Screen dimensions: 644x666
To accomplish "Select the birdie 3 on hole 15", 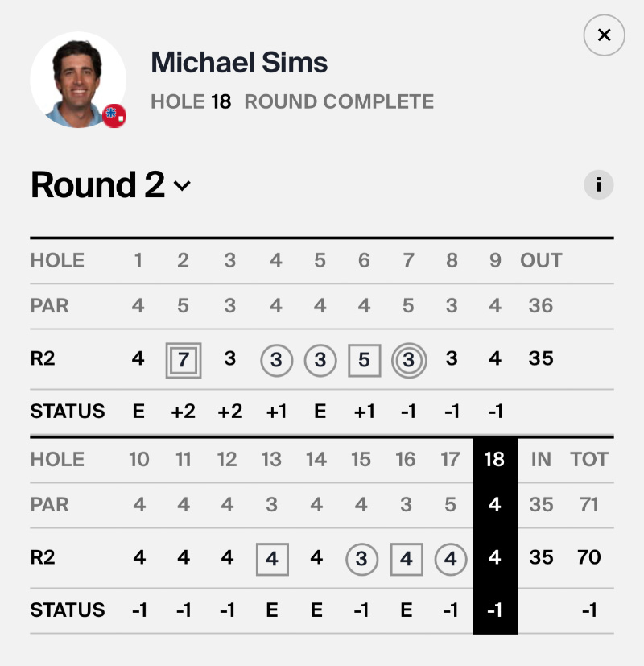I will tap(361, 558).
